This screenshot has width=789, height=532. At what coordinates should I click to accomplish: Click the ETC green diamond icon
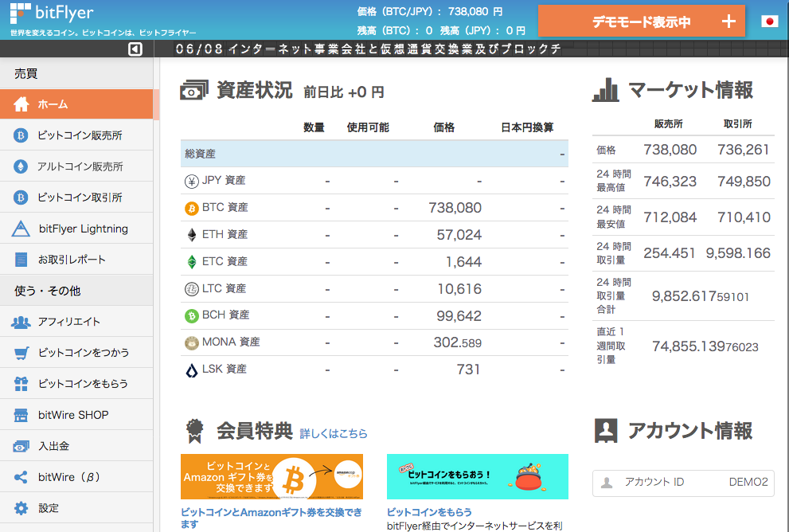(192, 262)
